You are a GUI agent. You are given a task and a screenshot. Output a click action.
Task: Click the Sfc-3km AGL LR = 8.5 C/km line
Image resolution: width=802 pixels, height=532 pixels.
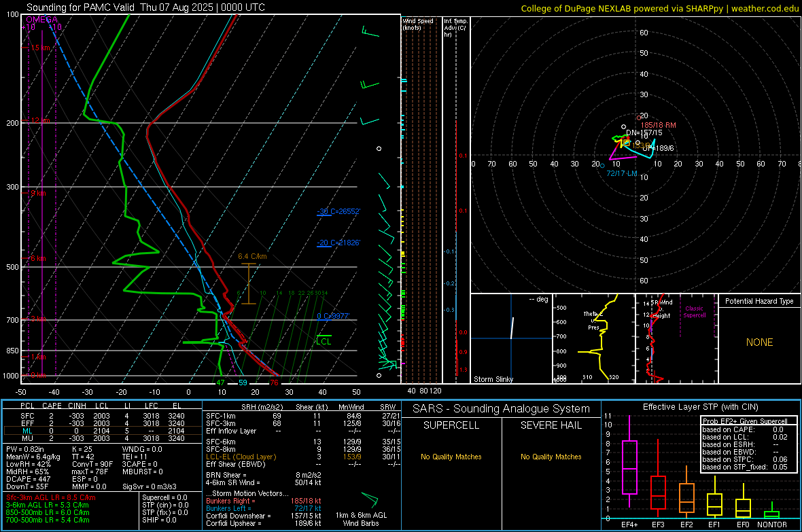point(51,497)
